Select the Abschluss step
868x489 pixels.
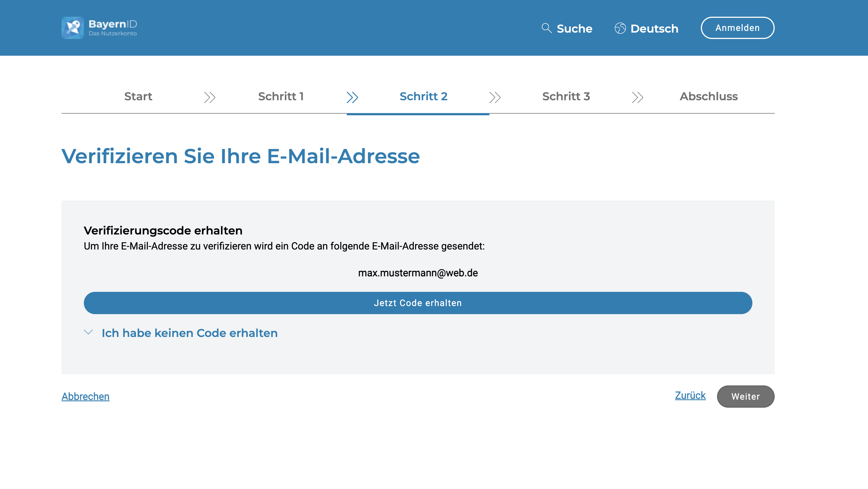click(709, 96)
